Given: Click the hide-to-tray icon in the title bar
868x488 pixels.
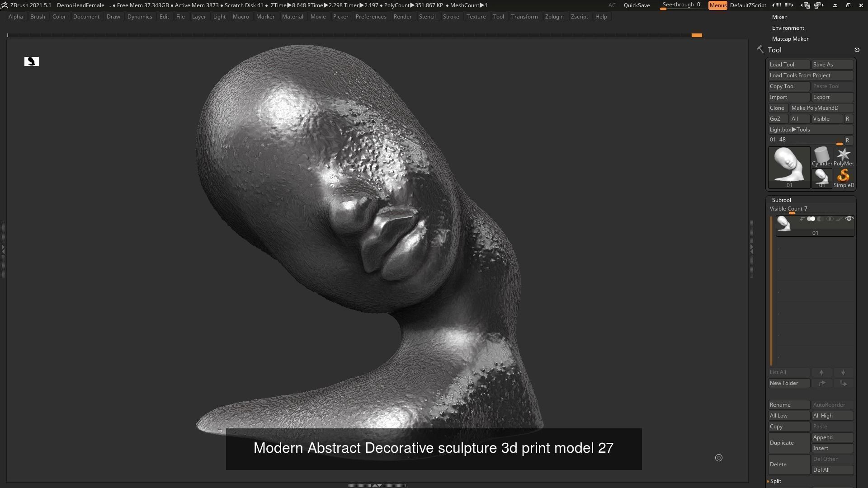Looking at the screenshot, I should [x=835, y=5].
